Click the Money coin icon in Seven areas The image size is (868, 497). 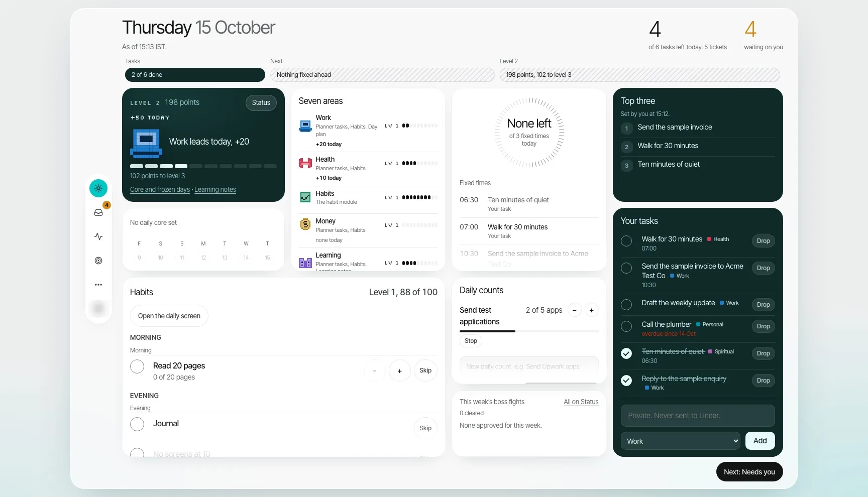point(305,224)
